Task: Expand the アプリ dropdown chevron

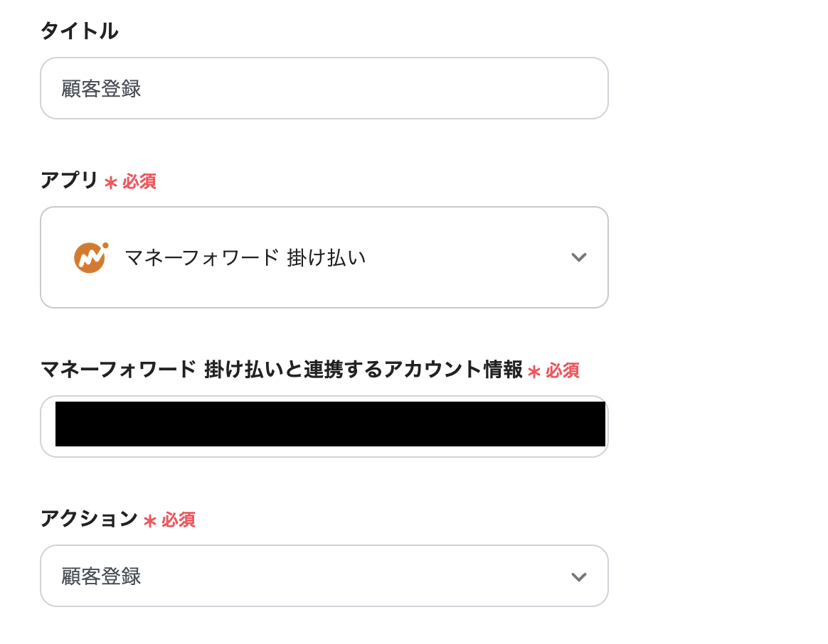Action: point(578,257)
